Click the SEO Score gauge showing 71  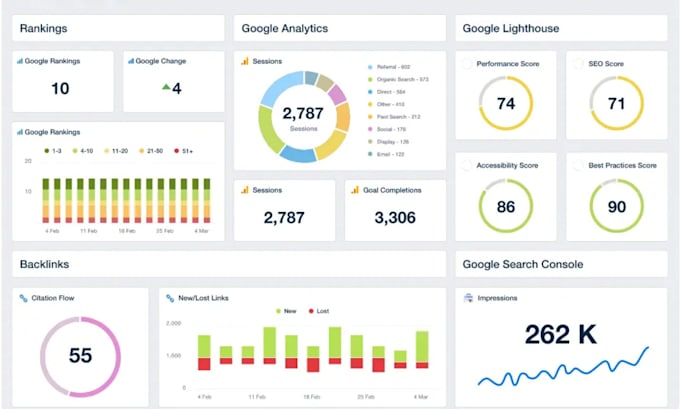pyautogui.click(x=616, y=103)
